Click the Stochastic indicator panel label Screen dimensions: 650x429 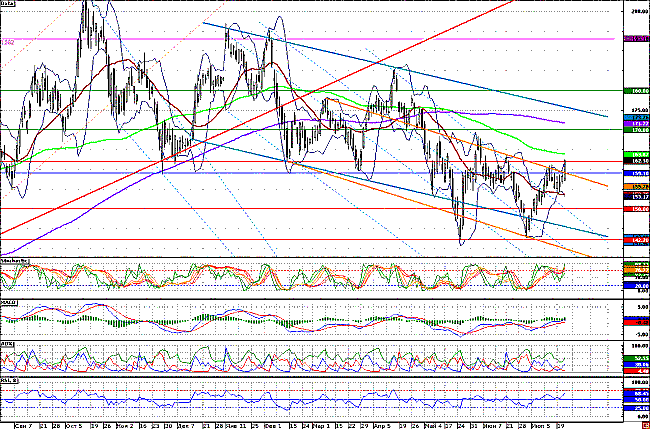[13, 260]
